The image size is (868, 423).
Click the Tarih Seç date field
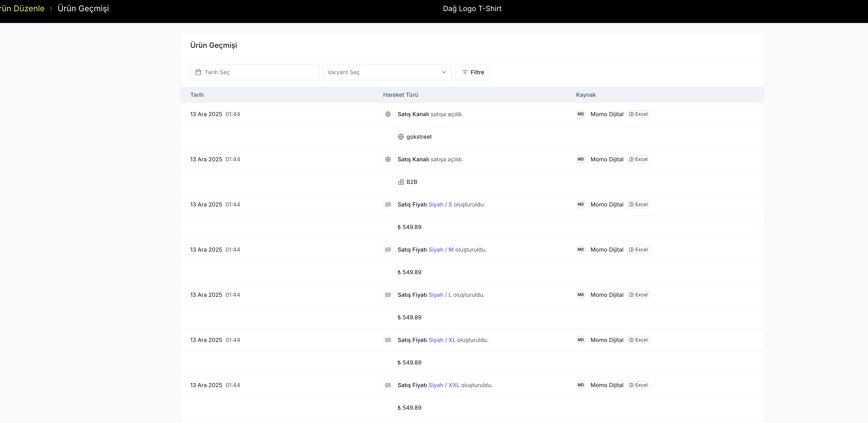(254, 72)
